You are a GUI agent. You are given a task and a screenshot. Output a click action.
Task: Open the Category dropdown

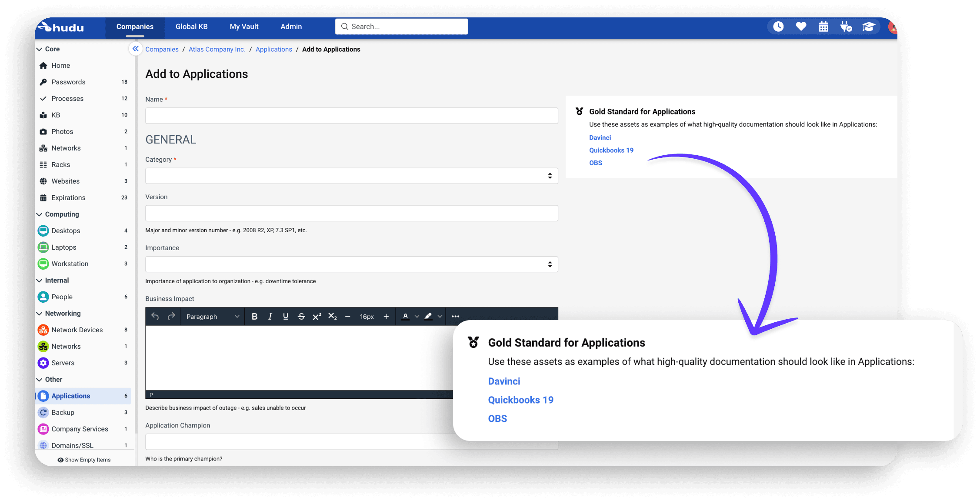(x=351, y=176)
